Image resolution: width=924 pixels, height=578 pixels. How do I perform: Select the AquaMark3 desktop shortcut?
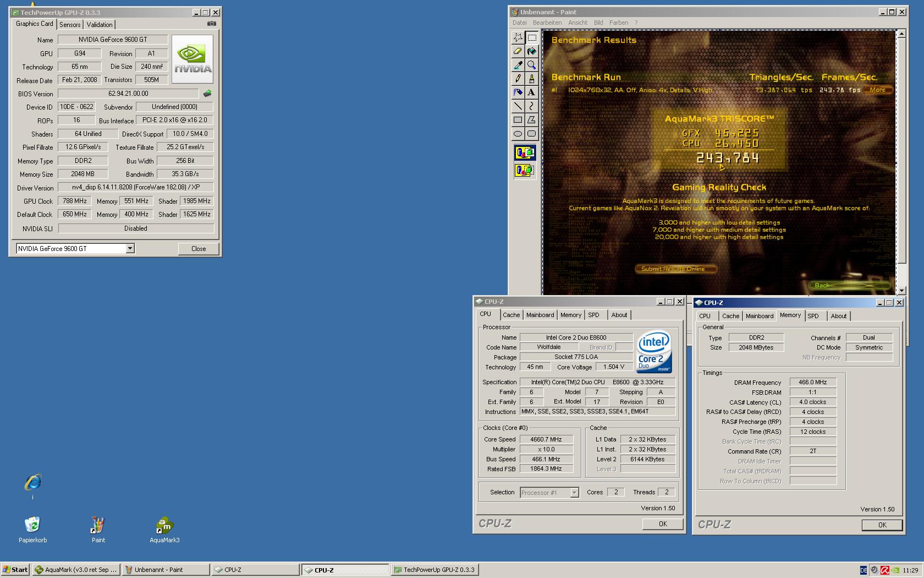point(164,530)
